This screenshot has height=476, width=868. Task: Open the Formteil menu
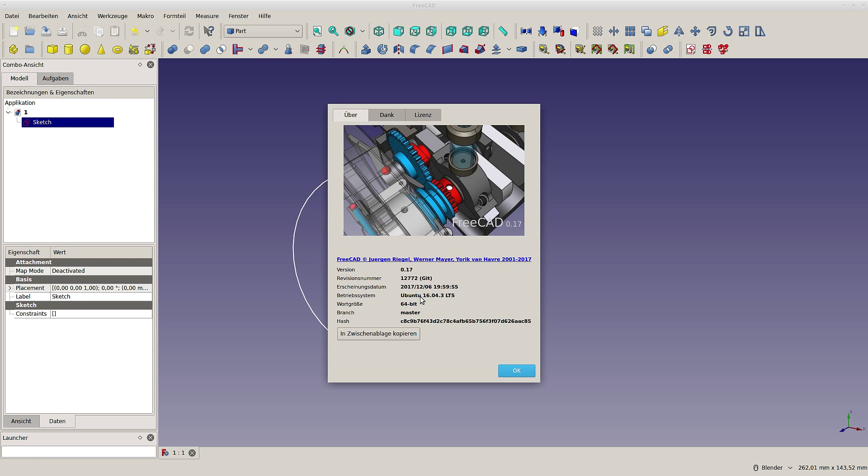click(x=175, y=16)
